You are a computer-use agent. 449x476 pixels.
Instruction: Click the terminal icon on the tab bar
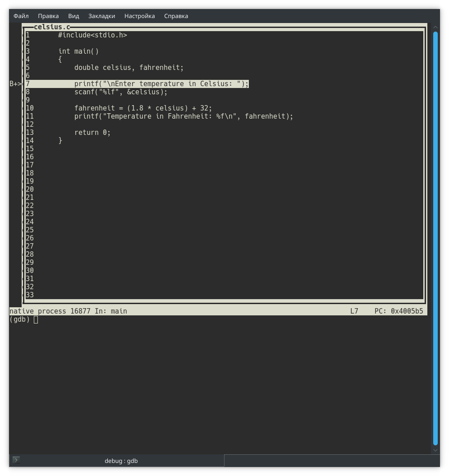16,460
